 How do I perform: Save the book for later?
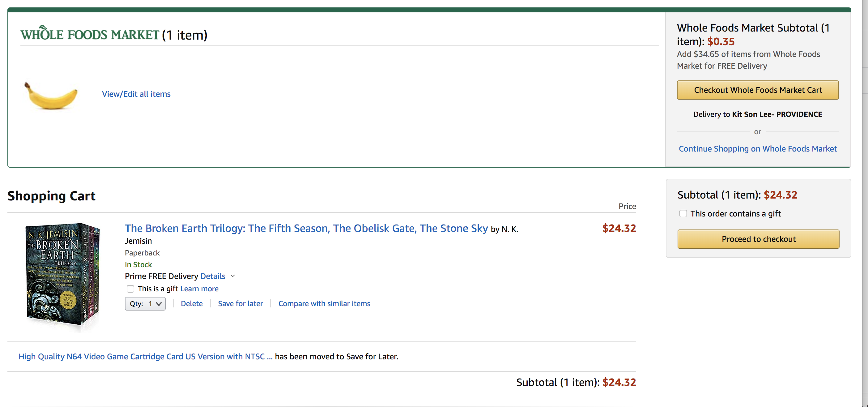240,304
